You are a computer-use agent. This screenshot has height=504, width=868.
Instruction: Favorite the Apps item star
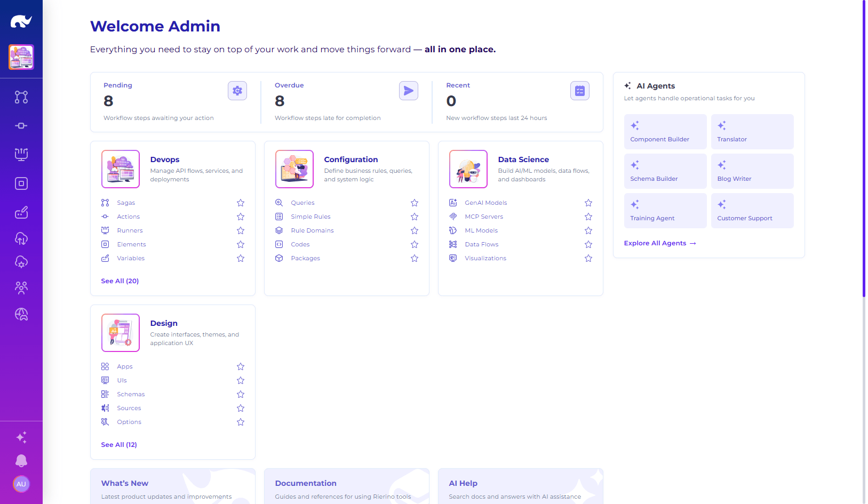click(241, 366)
